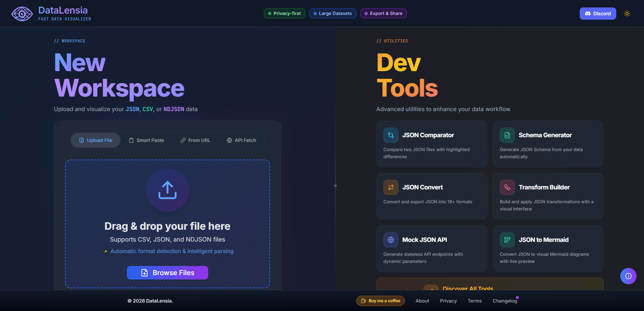Click the Large Datasets badge

click(332, 14)
